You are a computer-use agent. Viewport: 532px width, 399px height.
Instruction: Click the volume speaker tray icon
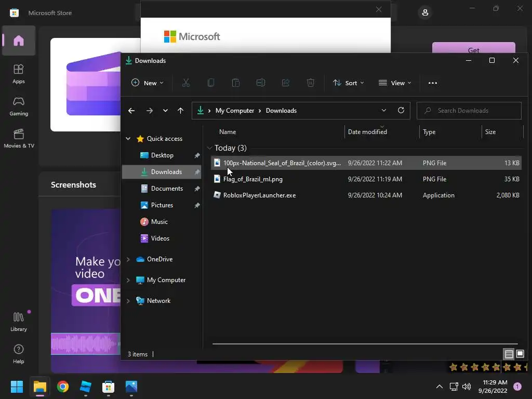click(467, 387)
